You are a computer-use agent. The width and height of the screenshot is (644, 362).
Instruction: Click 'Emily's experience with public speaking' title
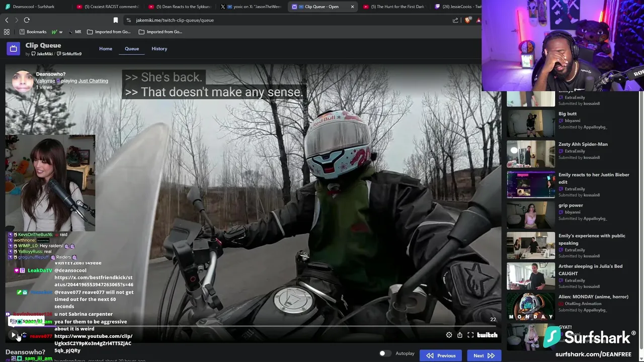pyautogui.click(x=592, y=239)
